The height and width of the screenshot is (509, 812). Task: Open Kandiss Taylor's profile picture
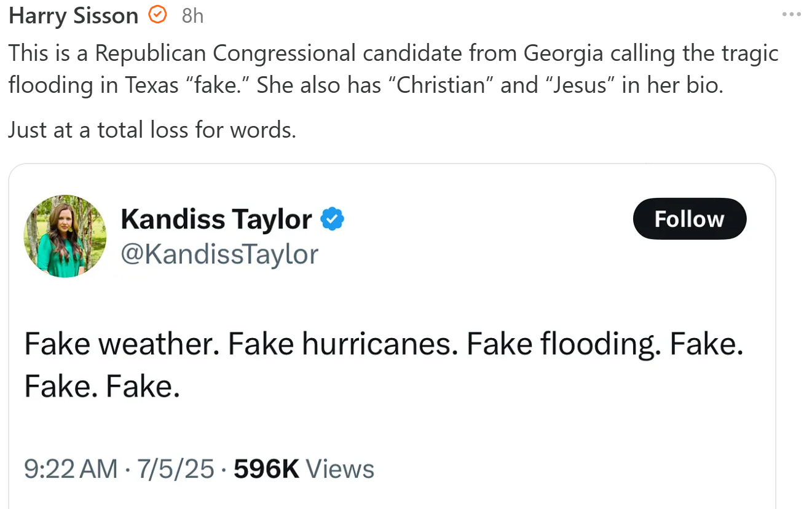(x=65, y=236)
